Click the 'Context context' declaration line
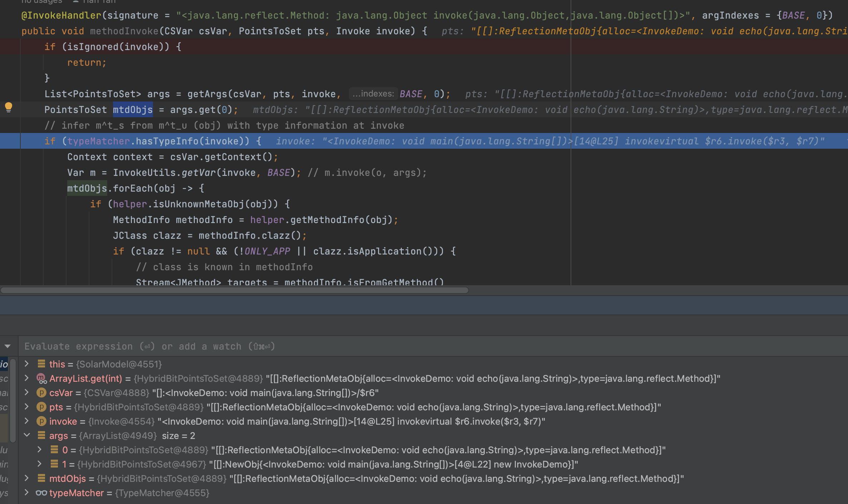848x504 pixels. (173, 157)
